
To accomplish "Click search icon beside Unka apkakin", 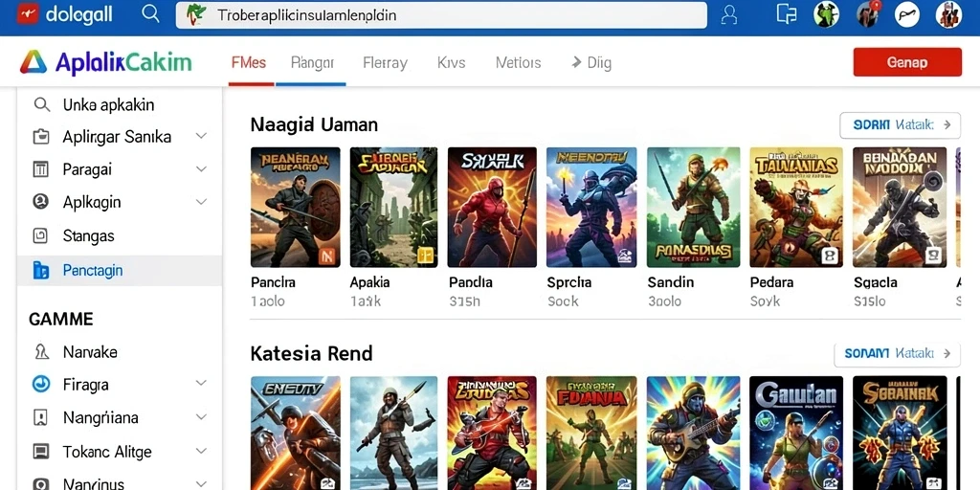I will pyautogui.click(x=41, y=104).
